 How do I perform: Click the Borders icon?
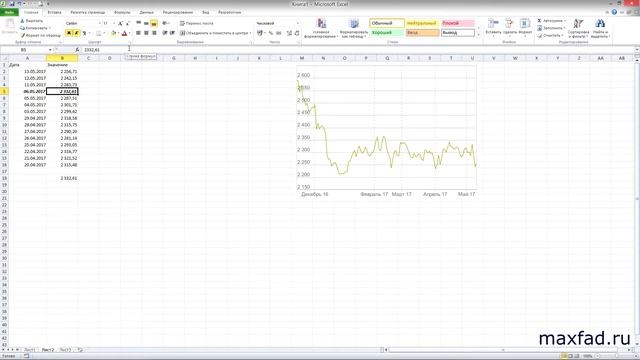pyautogui.click(x=98, y=33)
